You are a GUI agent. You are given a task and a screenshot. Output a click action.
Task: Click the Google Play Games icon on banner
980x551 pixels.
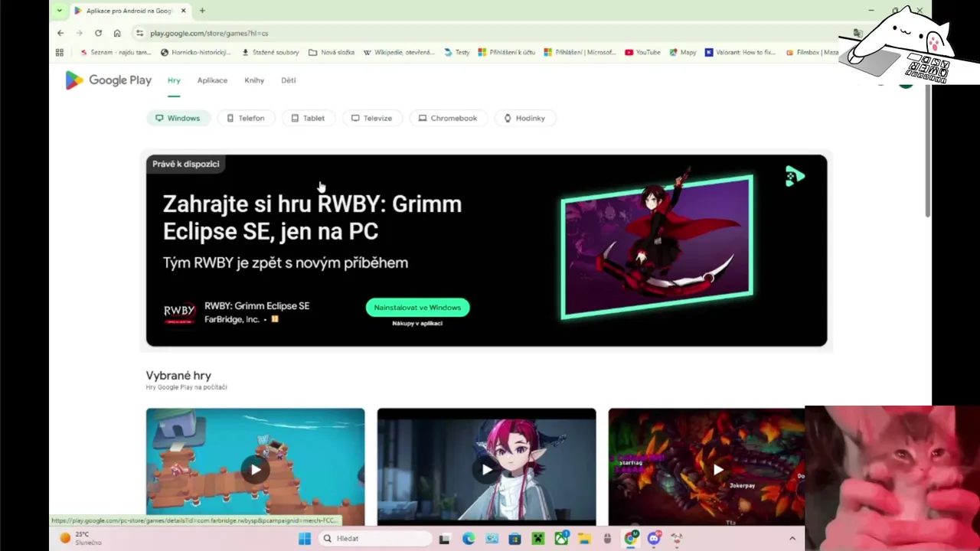[x=795, y=177]
